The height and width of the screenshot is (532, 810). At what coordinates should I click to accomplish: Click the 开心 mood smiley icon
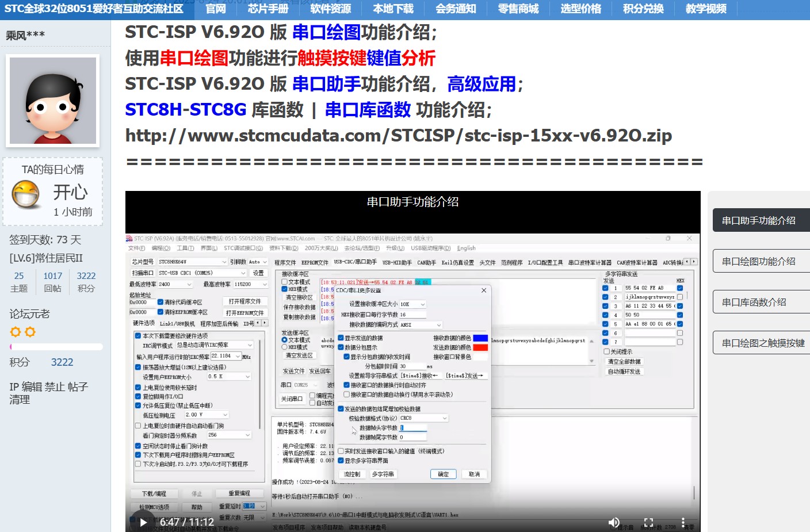pos(26,194)
